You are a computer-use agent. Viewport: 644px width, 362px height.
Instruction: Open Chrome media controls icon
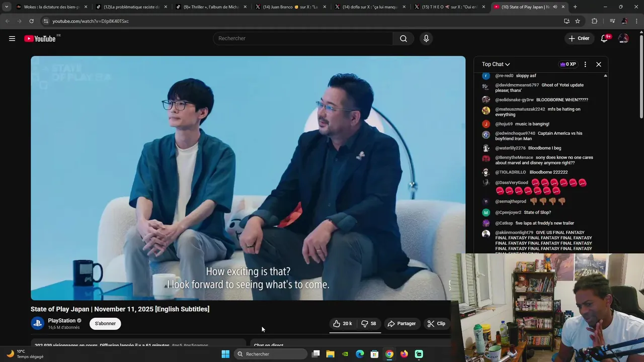click(x=612, y=21)
